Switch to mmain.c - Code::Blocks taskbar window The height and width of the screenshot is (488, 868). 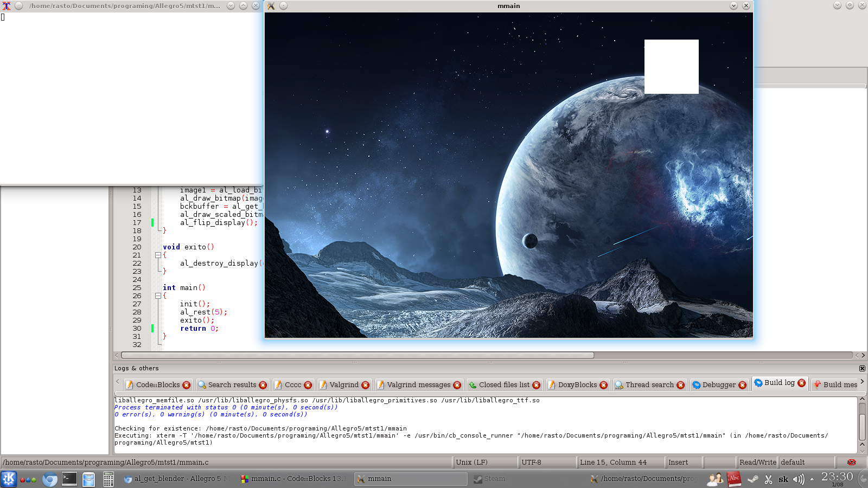293,479
